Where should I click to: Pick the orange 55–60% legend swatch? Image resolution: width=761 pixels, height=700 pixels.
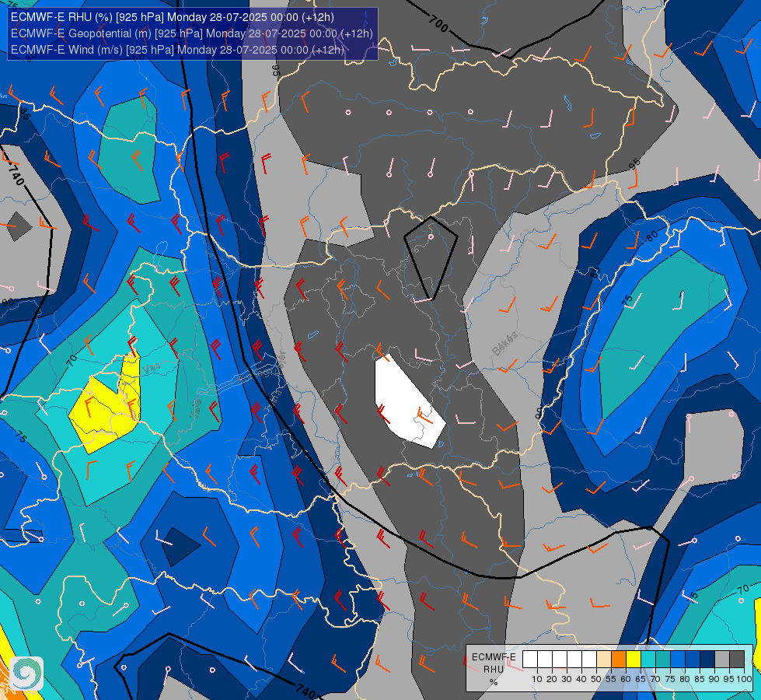coord(619,660)
